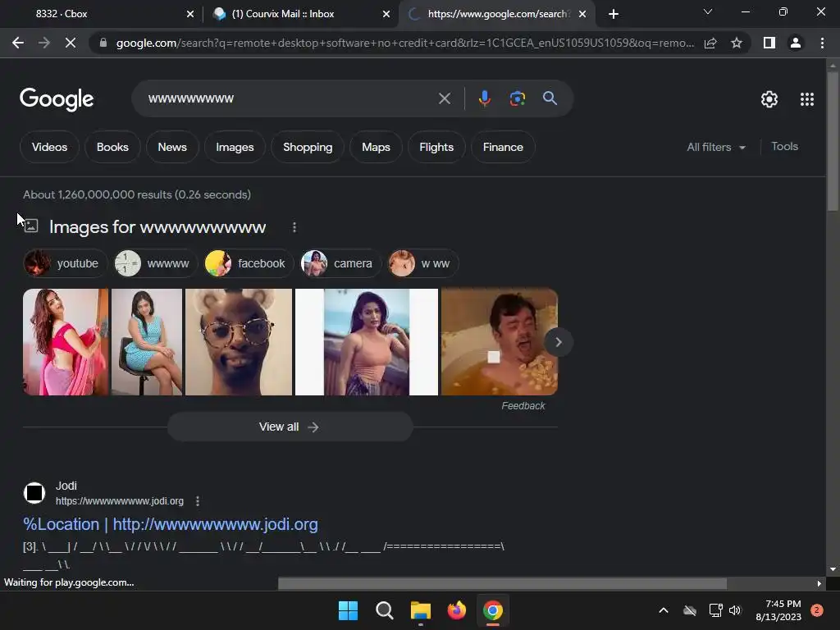Filter results by News
840x630 pixels.
pos(172,147)
